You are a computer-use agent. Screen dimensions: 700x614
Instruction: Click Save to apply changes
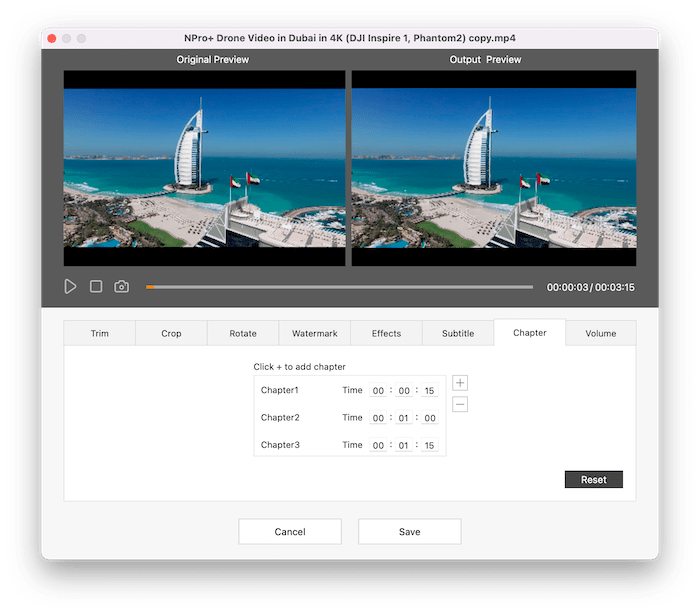[409, 532]
